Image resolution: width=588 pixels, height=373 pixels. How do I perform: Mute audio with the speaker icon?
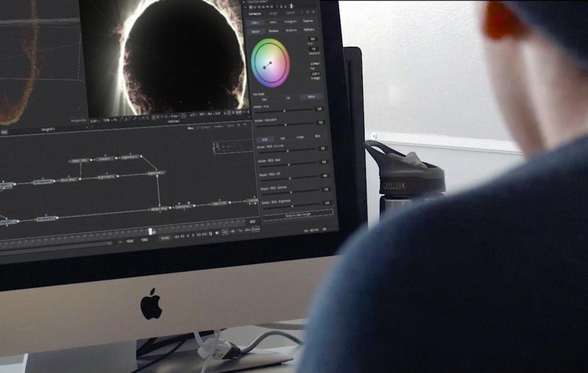pyautogui.click(x=217, y=233)
